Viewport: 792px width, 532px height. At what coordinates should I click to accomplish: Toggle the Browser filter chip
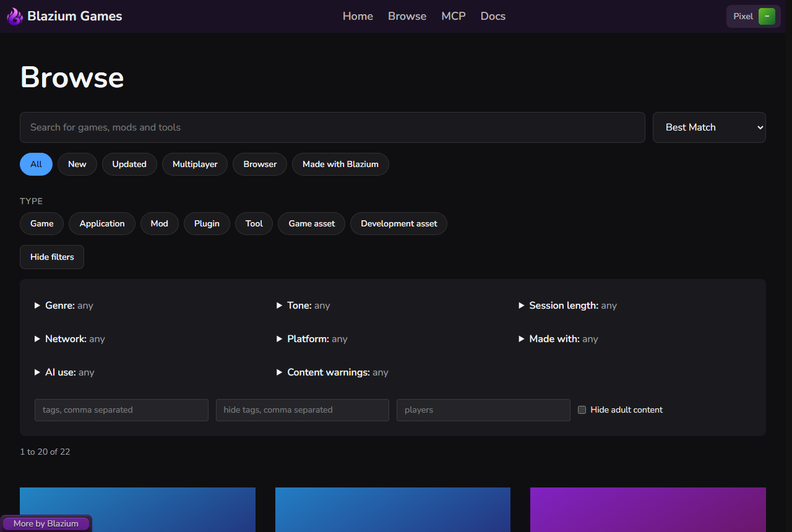pos(260,164)
